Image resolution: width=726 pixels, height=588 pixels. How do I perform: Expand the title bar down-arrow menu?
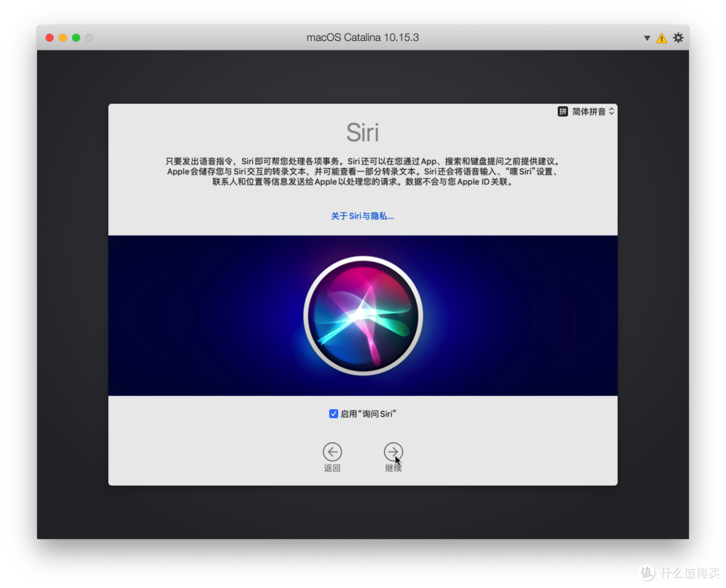[x=647, y=38]
